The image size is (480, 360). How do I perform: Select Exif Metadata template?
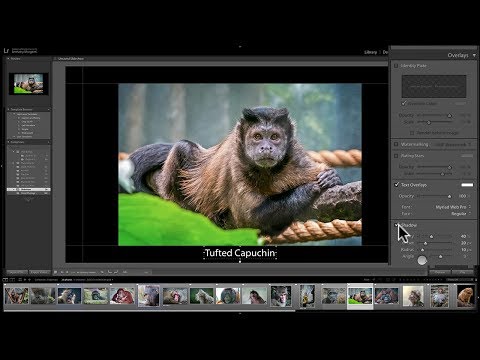pyautogui.click(x=28, y=125)
